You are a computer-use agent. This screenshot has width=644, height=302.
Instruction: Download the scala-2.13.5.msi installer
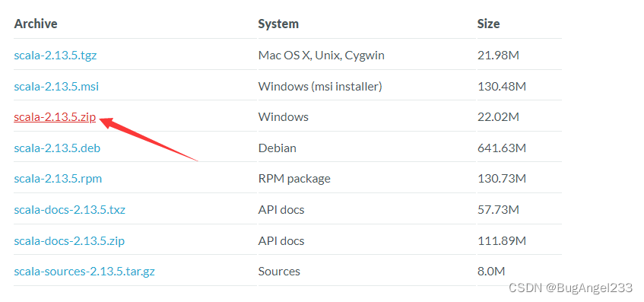click(x=56, y=86)
